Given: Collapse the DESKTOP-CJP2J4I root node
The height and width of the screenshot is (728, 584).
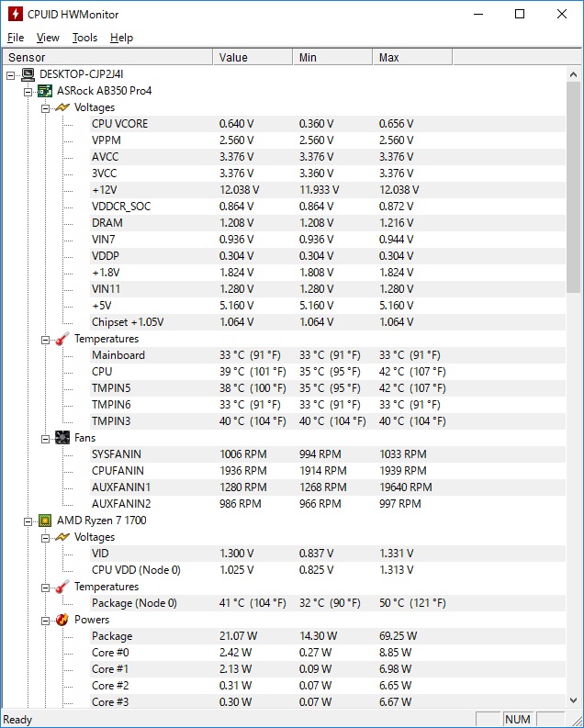Looking at the screenshot, I should click(11, 75).
